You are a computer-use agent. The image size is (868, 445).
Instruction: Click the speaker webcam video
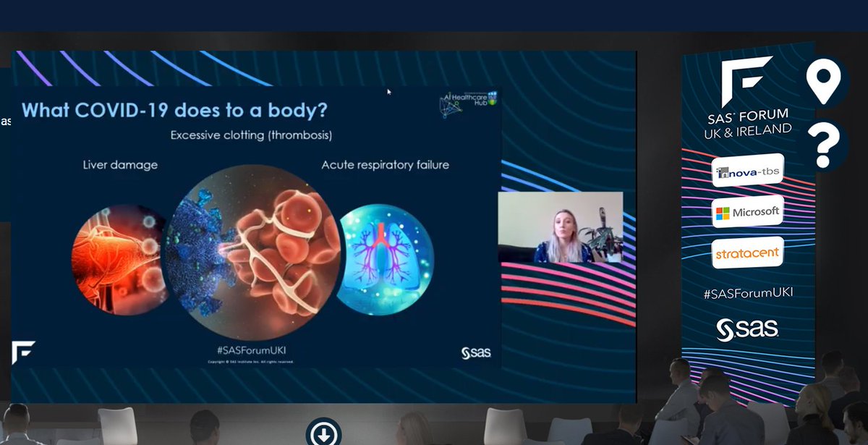click(561, 227)
